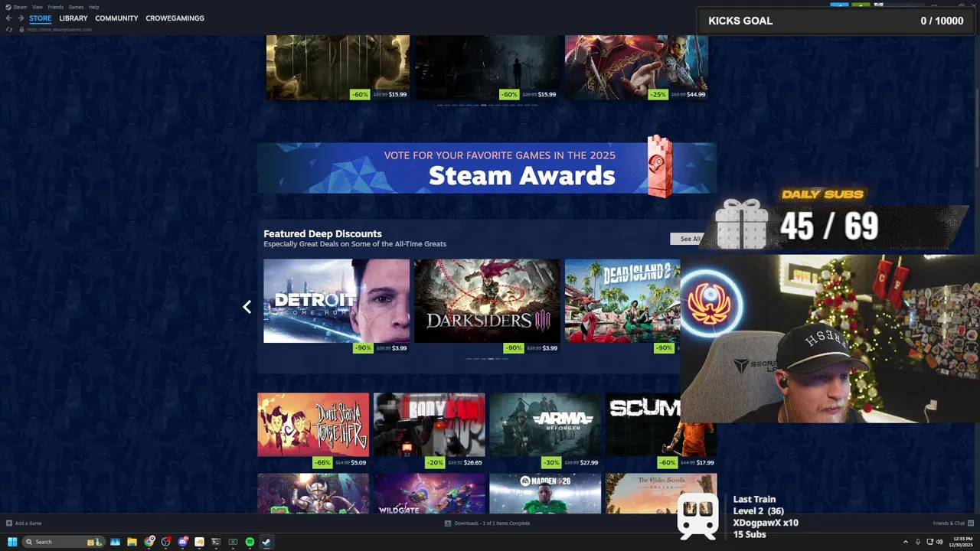The width and height of the screenshot is (980, 551).
Task: Click the -90% discount tag on Darksiders III
Action: (x=514, y=348)
